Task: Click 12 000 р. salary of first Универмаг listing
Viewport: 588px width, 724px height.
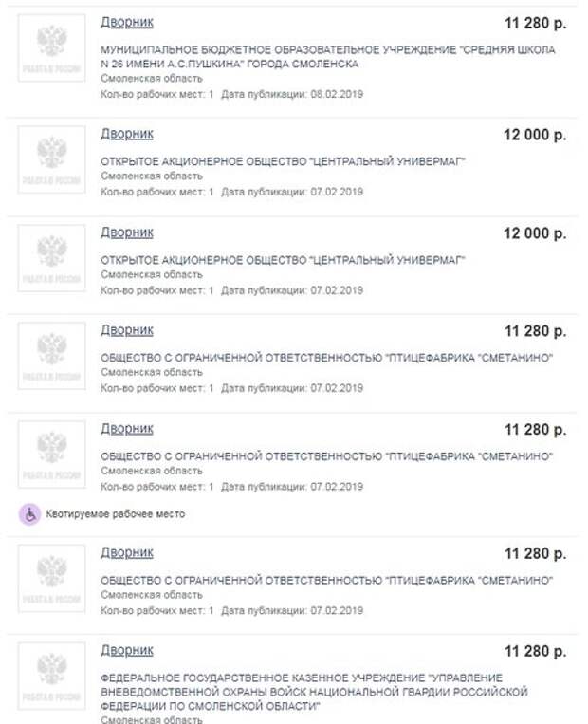Action: [x=535, y=135]
